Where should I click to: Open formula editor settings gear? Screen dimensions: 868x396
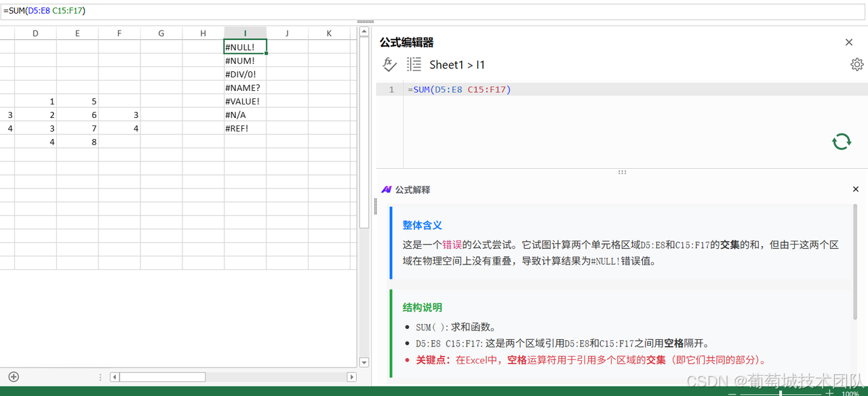[856, 64]
